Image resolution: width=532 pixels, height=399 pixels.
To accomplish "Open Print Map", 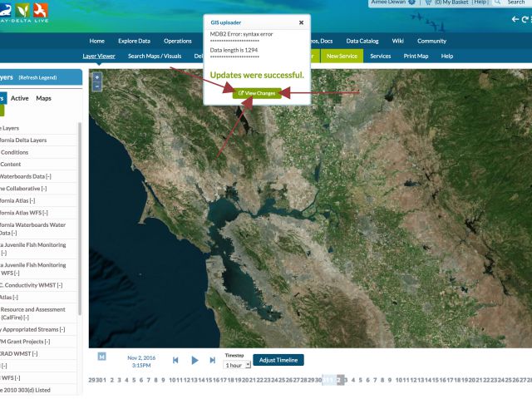I will 416,57.
